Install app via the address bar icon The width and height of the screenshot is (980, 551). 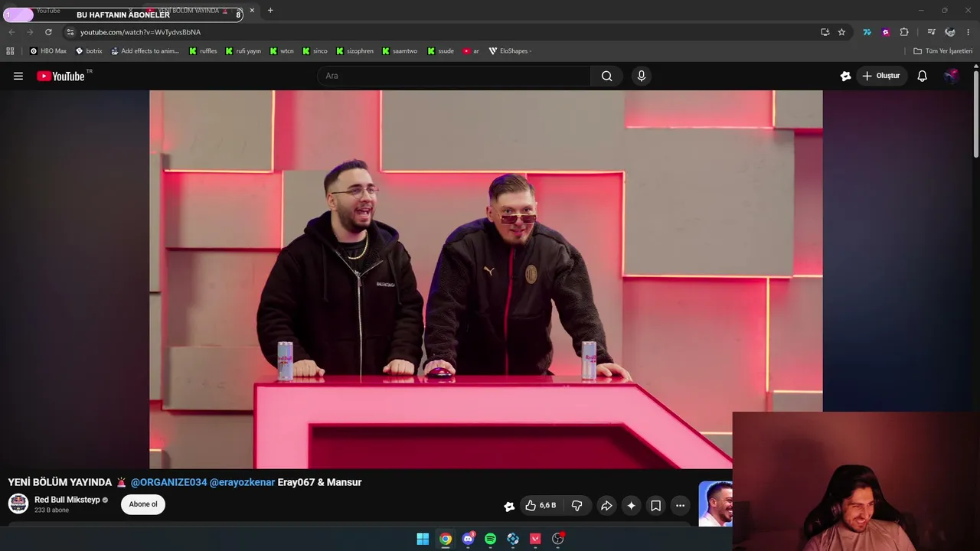pyautogui.click(x=825, y=32)
